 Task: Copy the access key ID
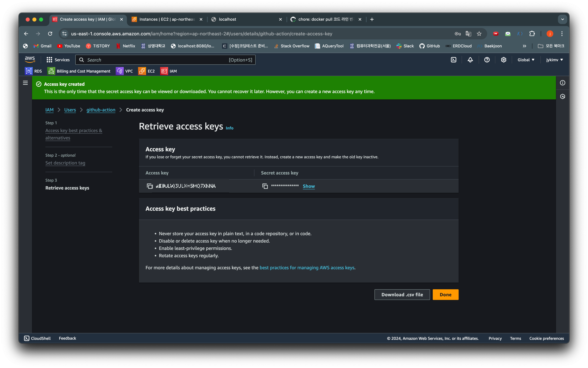(150, 186)
